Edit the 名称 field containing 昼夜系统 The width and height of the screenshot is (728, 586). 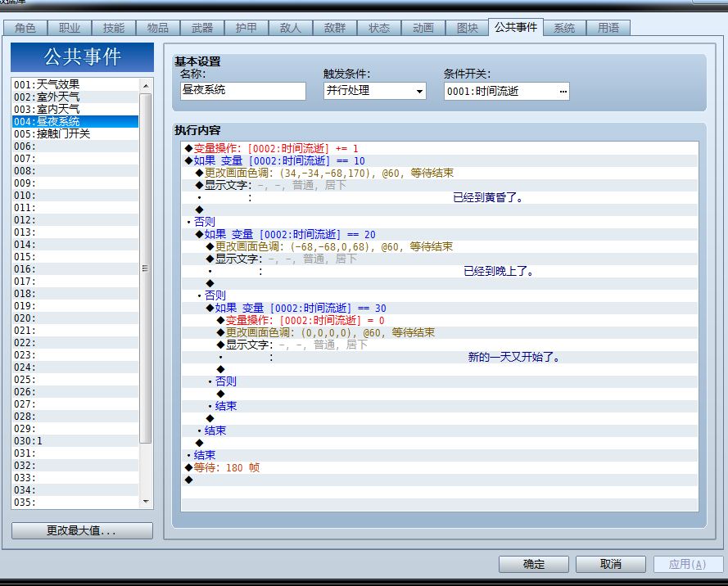pos(243,91)
